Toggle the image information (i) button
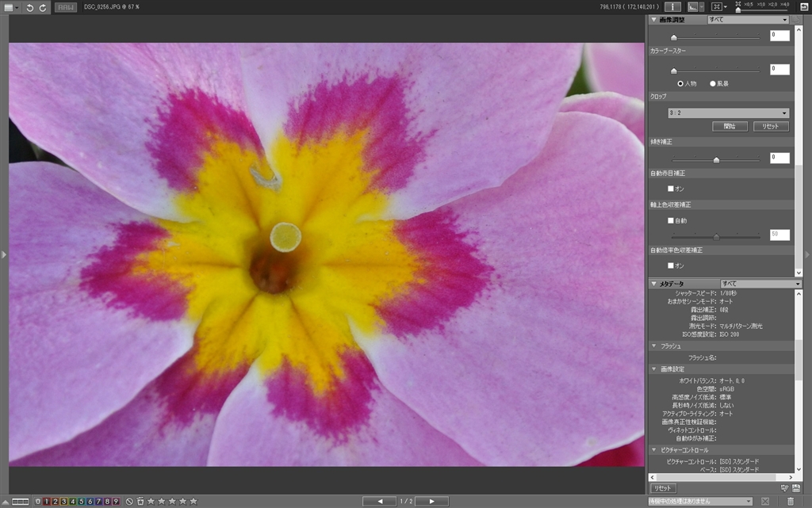This screenshot has height=508, width=812. [x=672, y=6]
